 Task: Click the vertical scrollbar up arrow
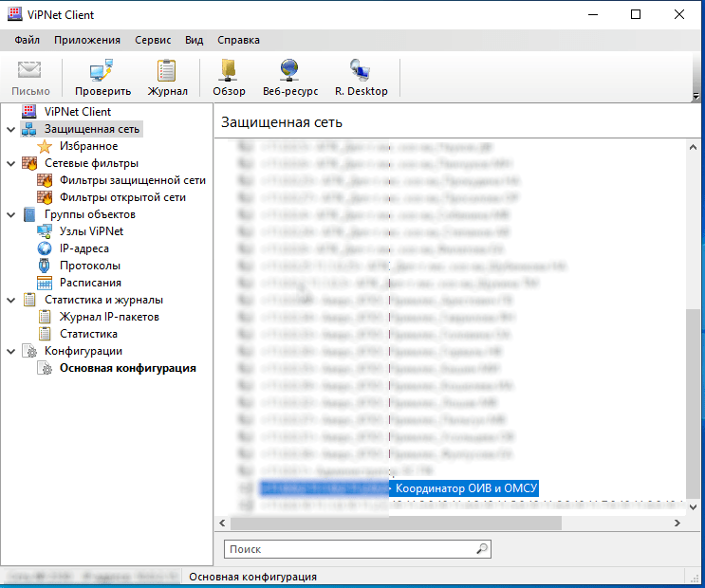pos(693,147)
